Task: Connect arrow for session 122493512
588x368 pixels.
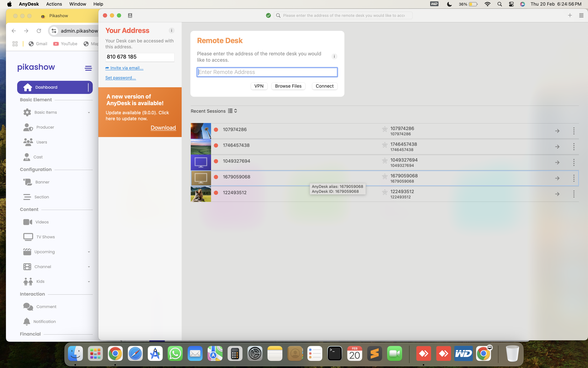Action: [x=557, y=194]
